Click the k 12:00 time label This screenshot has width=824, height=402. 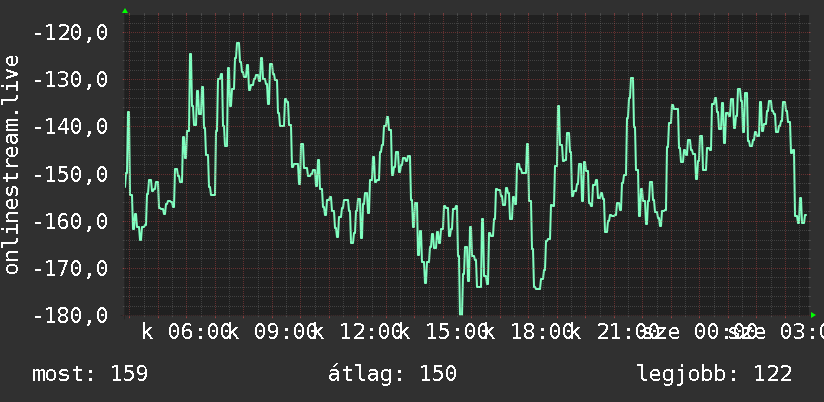coord(358,332)
